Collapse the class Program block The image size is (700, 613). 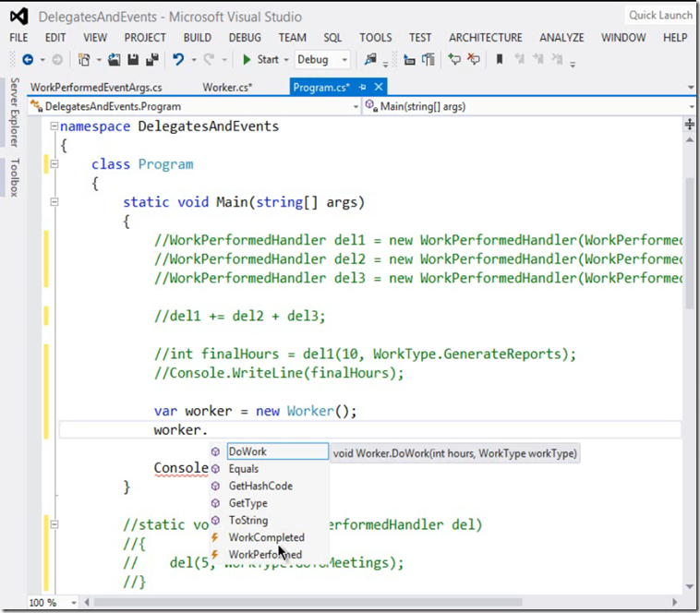(x=54, y=164)
